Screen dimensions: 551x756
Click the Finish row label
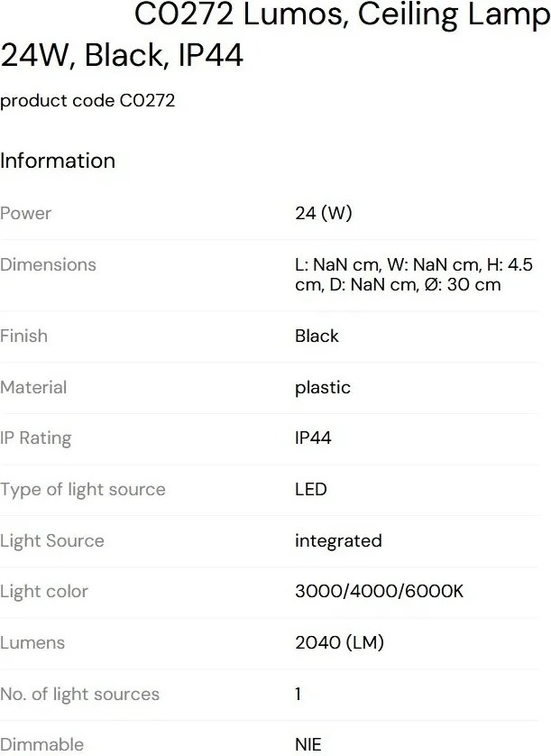[x=24, y=336]
